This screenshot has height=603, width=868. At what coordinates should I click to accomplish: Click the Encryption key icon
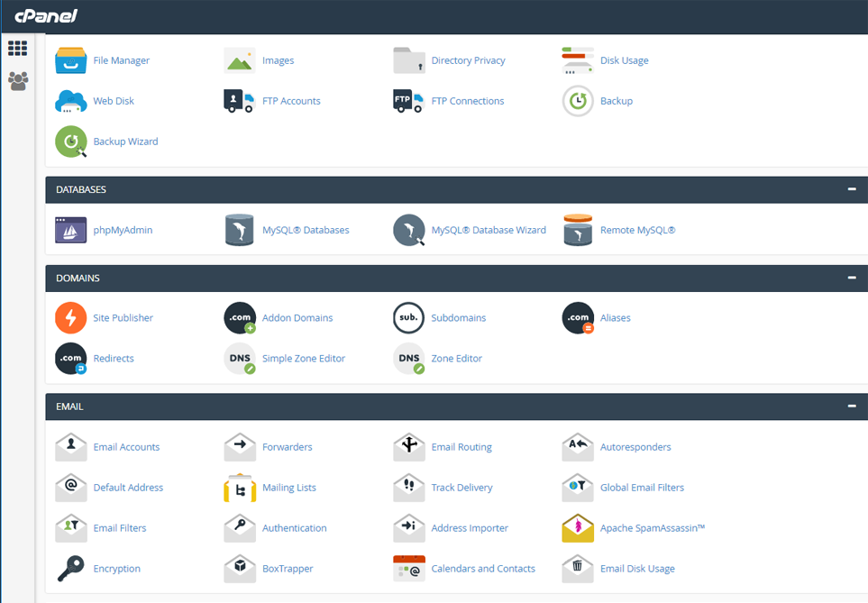71,569
